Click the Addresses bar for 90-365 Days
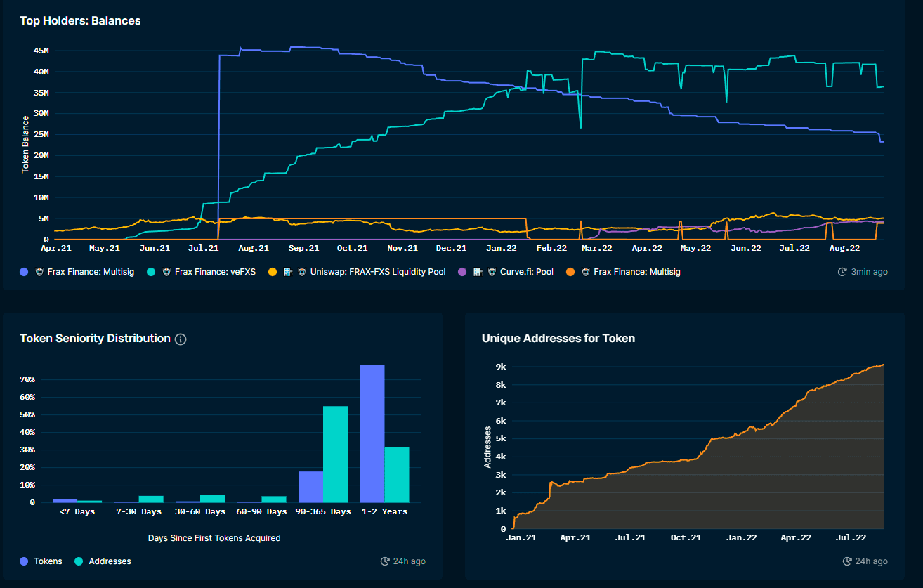 [335, 454]
